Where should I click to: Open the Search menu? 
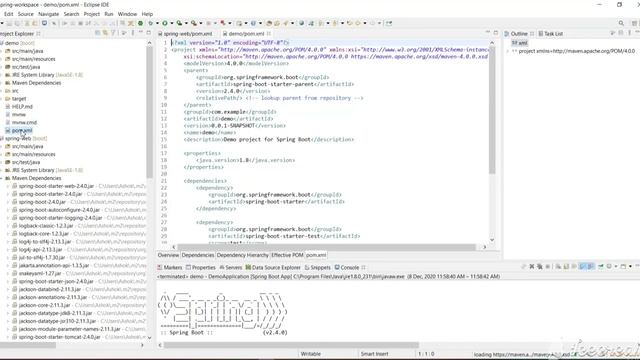[71, 14]
